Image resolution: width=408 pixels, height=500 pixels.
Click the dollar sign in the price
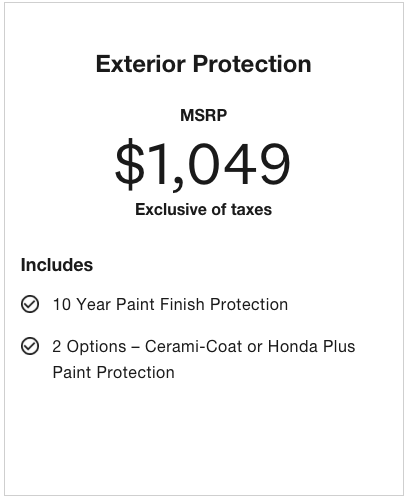[130, 164]
